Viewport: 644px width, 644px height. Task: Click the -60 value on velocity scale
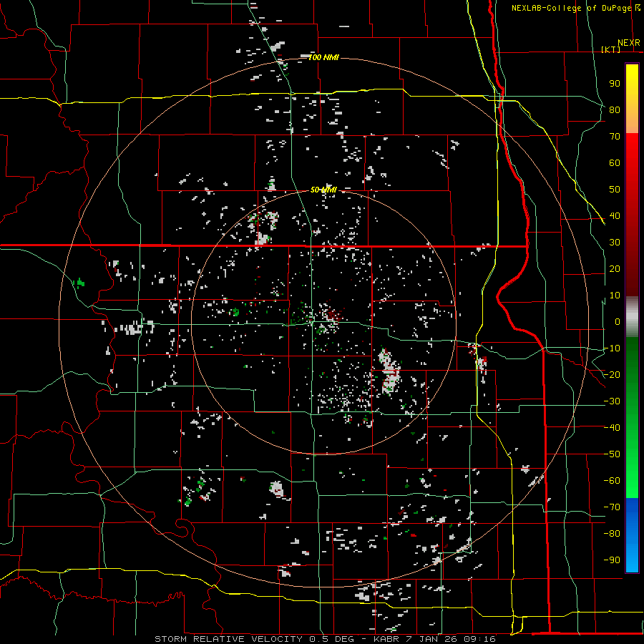click(612, 481)
